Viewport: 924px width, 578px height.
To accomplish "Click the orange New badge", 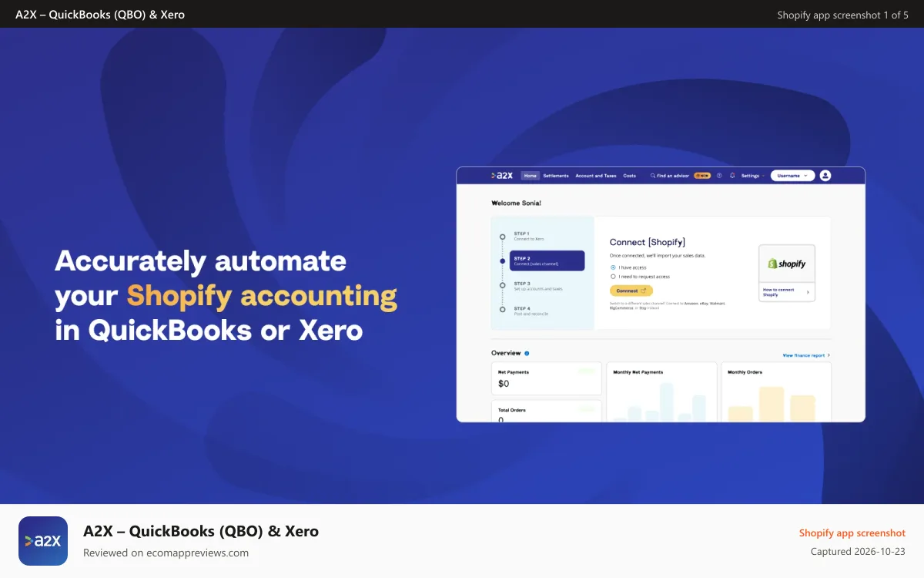I will pyautogui.click(x=702, y=176).
